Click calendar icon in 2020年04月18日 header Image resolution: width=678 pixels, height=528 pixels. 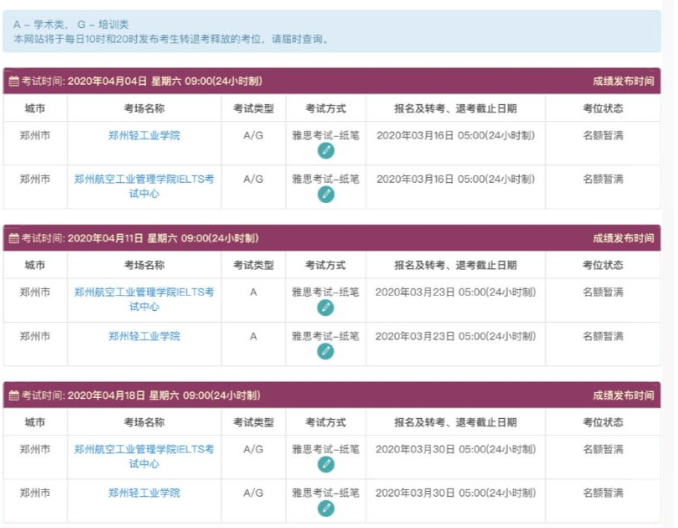click(x=14, y=395)
